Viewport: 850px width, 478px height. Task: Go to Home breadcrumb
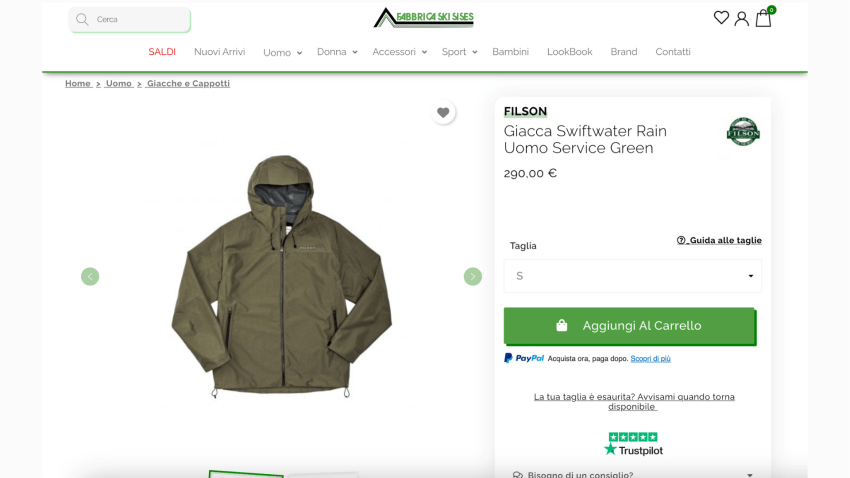[x=78, y=83]
